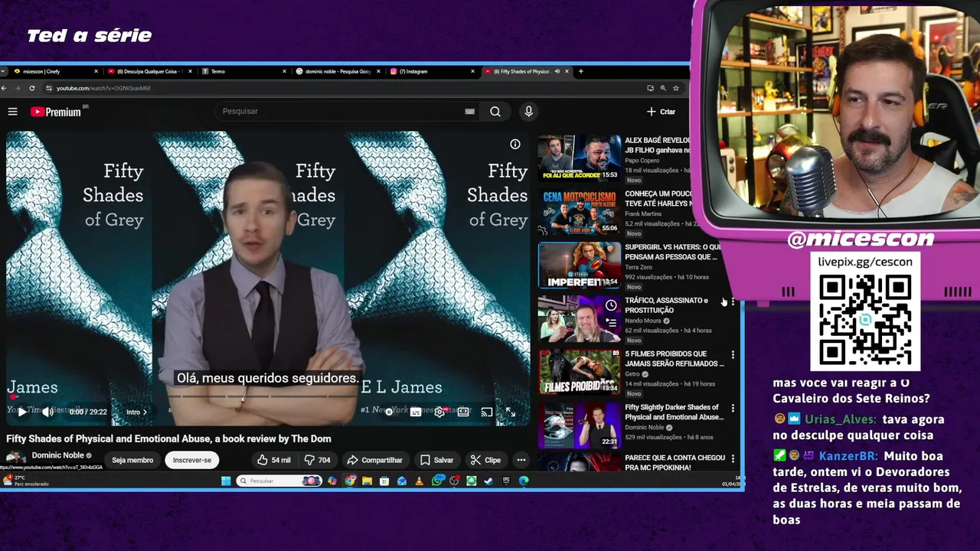Open ALEX BAGÉ REVELOU video thumbnail
The width and height of the screenshot is (980, 551).
tap(580, 158)
